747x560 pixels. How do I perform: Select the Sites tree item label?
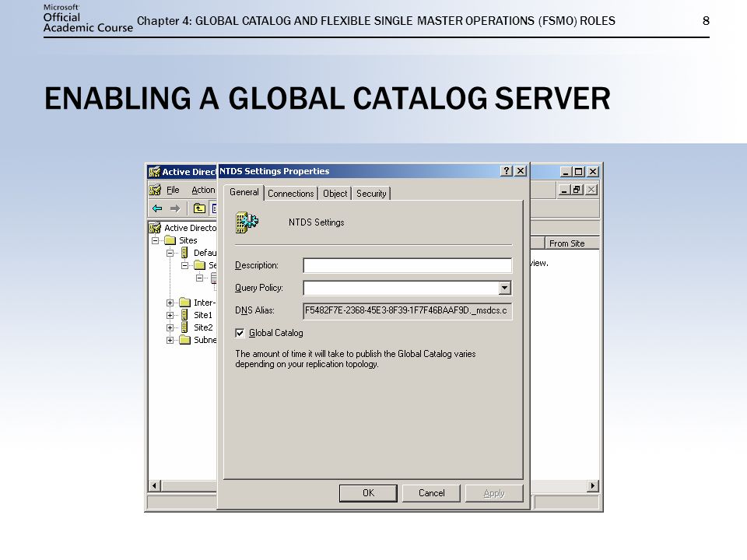point(188,240)
